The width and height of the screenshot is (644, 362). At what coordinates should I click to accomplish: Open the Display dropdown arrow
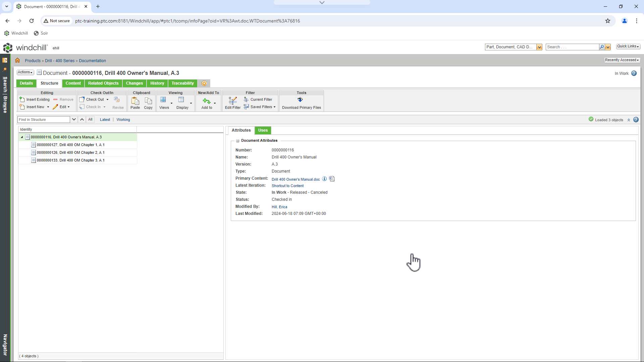pyautogui.click(x=191, y=103)
